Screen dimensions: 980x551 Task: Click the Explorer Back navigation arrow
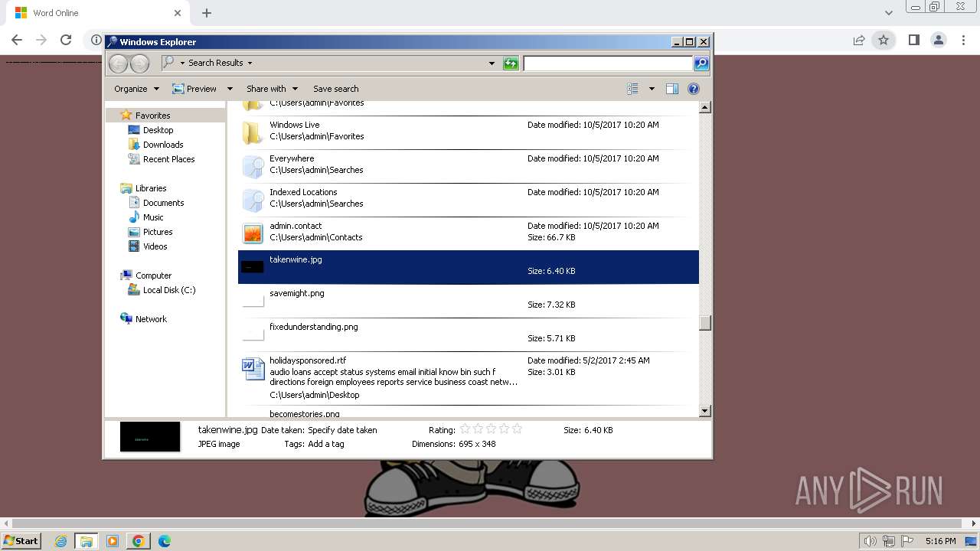click(118, 63)
